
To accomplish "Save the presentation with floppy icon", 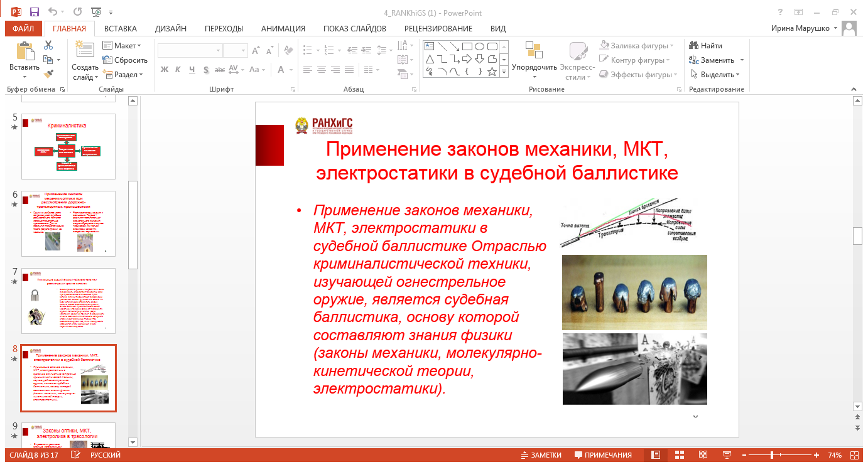I will (x=34, y=12).
